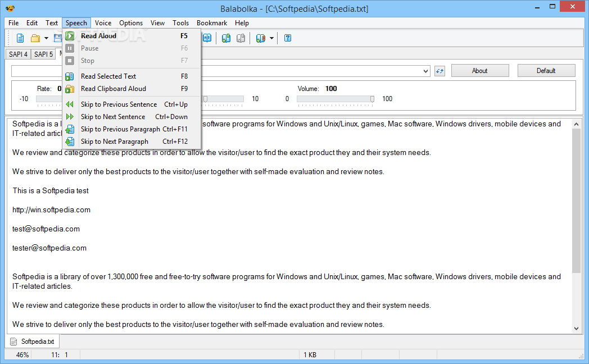Click the Default button
589x364 pixels.
pyautogui.click(x=546, y=71)
